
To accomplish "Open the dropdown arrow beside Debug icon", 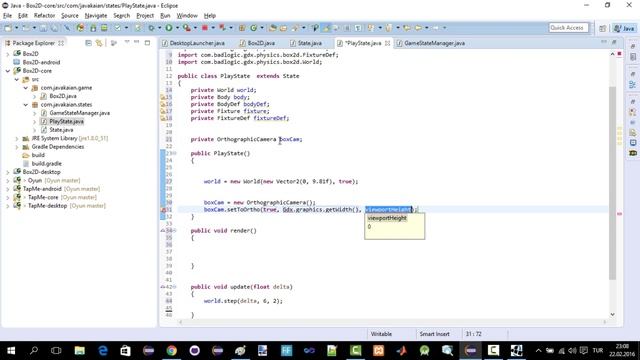I will [160, 28].
